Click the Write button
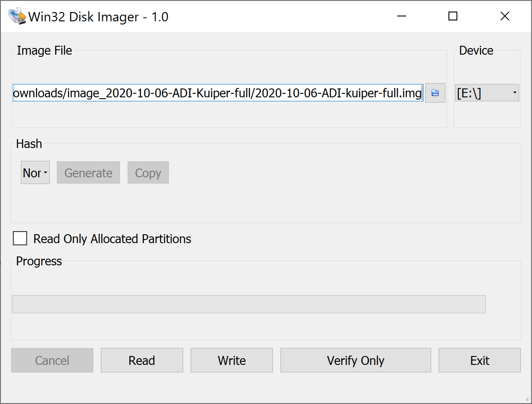 232,360
